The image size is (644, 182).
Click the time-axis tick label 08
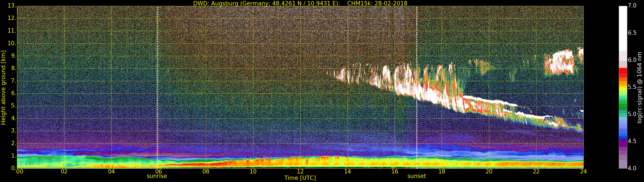(x=206, y=172)
